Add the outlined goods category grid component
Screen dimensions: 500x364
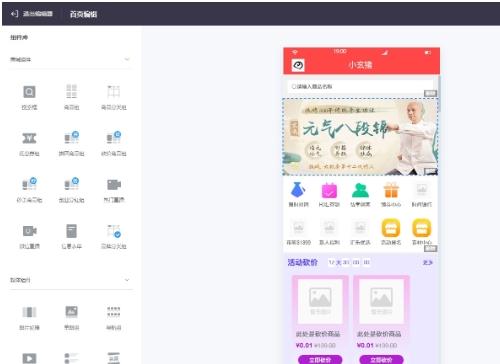click(114, 91)
